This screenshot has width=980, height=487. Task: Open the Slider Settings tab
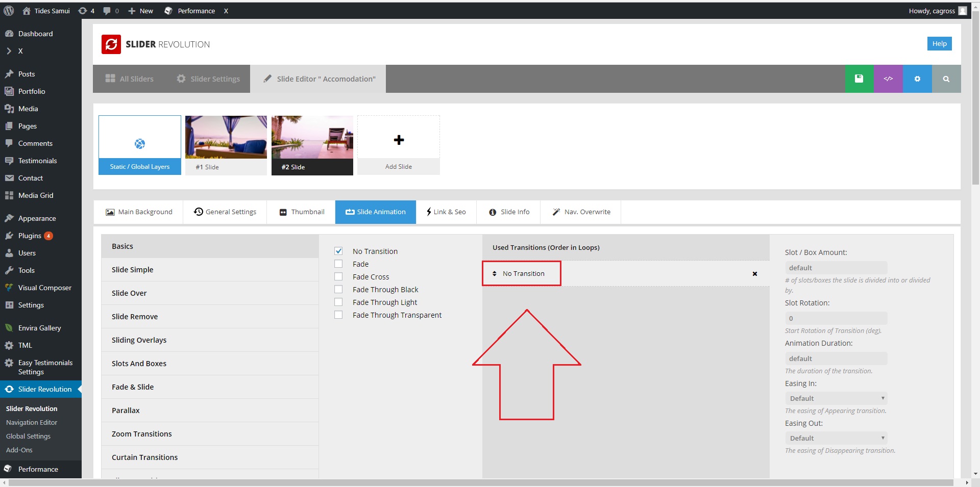tap(208, 79)
